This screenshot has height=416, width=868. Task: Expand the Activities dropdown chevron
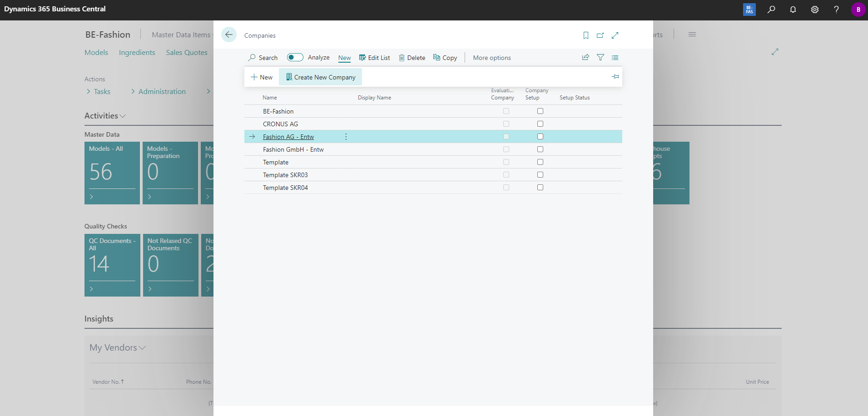[123, 116]
